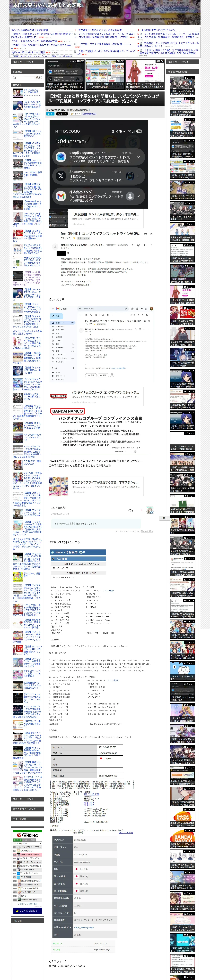Screen dimensions: 210x980
Task: Expand 株式会社バンダ... Gmail notification chevron
Action: [138, 196]
